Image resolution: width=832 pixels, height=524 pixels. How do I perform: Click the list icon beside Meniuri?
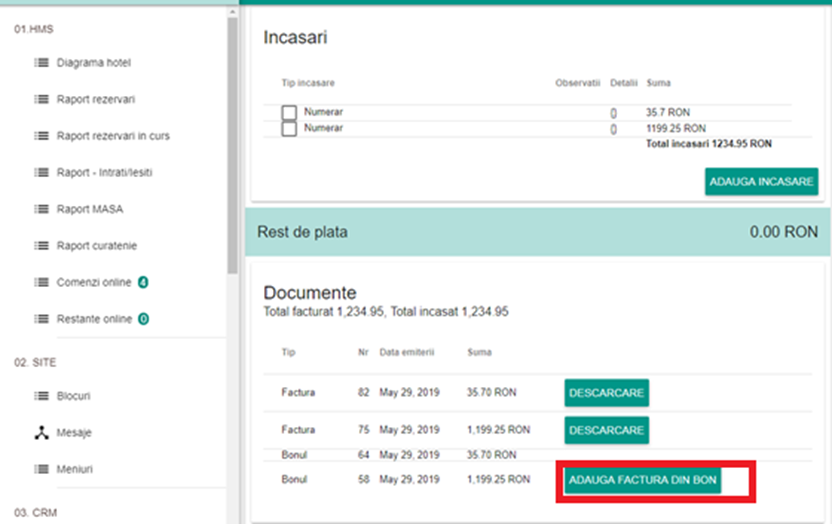pyautogui.click(x=41, y=469)
